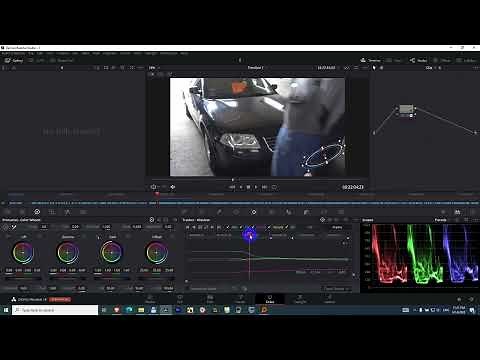Screen dimensions: 480x360
Task: Click the Gamma color wheel
Action: [68, 252]
